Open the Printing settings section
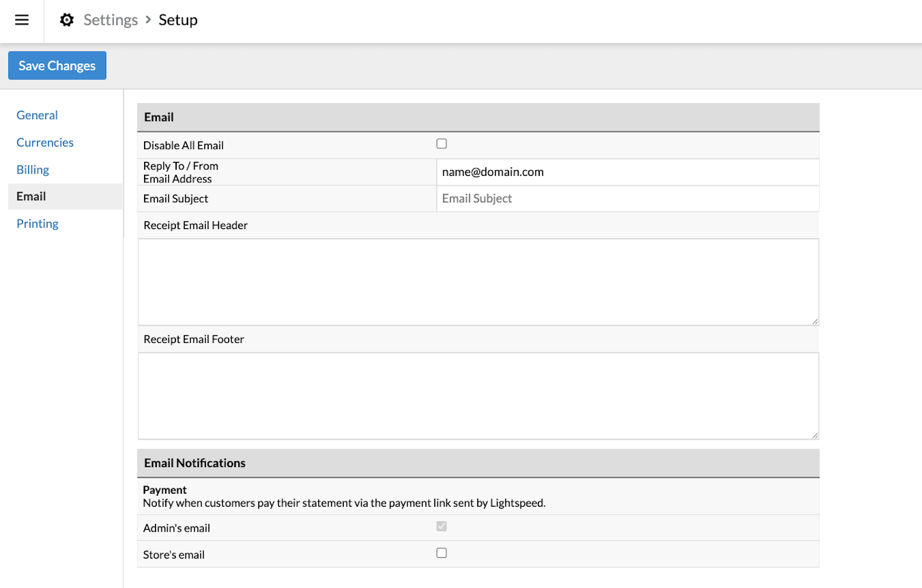922x588 pixels. (37, 223)
